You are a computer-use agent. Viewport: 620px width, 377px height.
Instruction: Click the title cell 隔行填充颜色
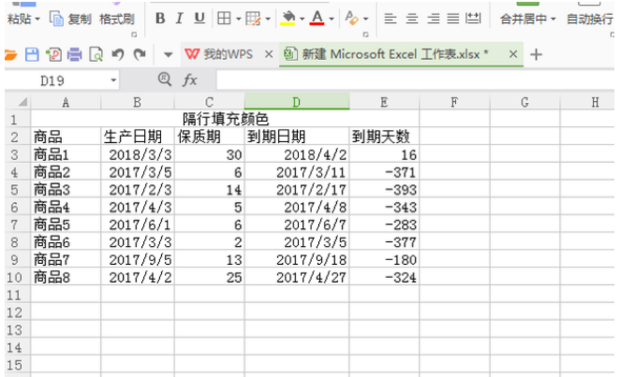pyautogui.click(x=225, y=119)
